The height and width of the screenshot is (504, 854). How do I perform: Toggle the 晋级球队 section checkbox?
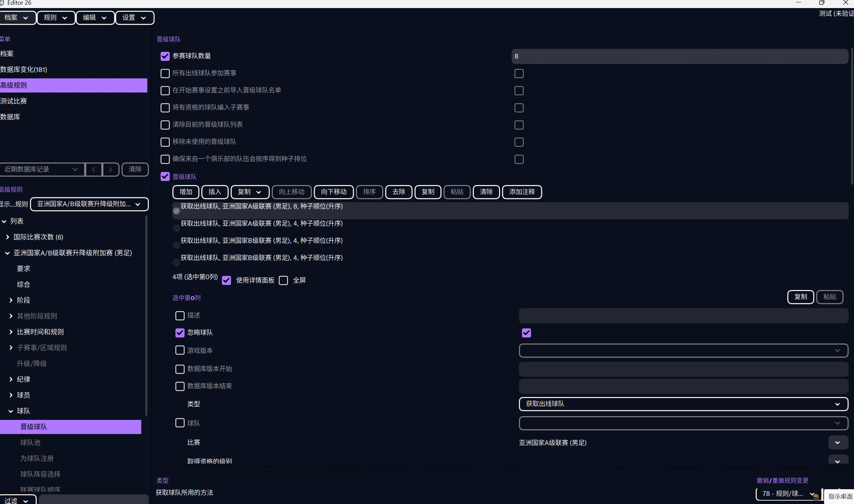165,177
